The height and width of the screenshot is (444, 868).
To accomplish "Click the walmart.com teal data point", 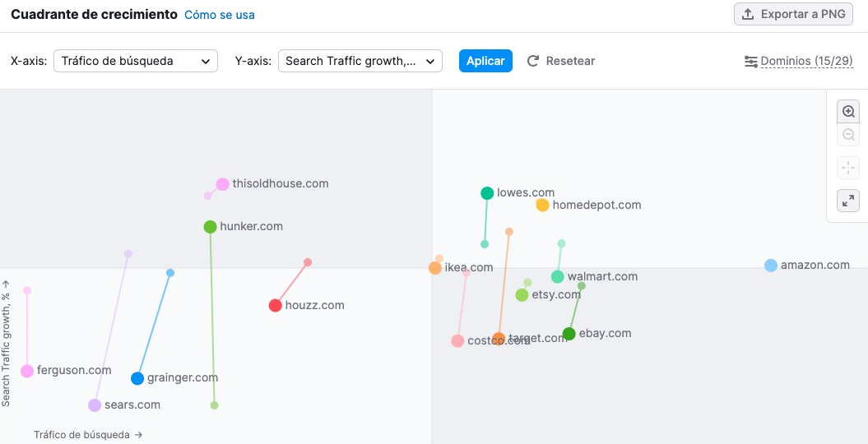I will coord(558,277).
